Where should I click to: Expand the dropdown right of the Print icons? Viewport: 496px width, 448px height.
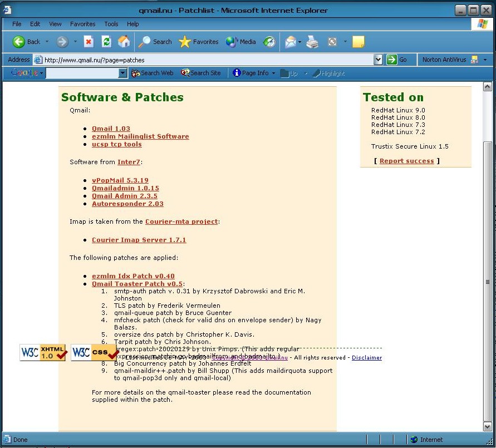pos(345,42)
